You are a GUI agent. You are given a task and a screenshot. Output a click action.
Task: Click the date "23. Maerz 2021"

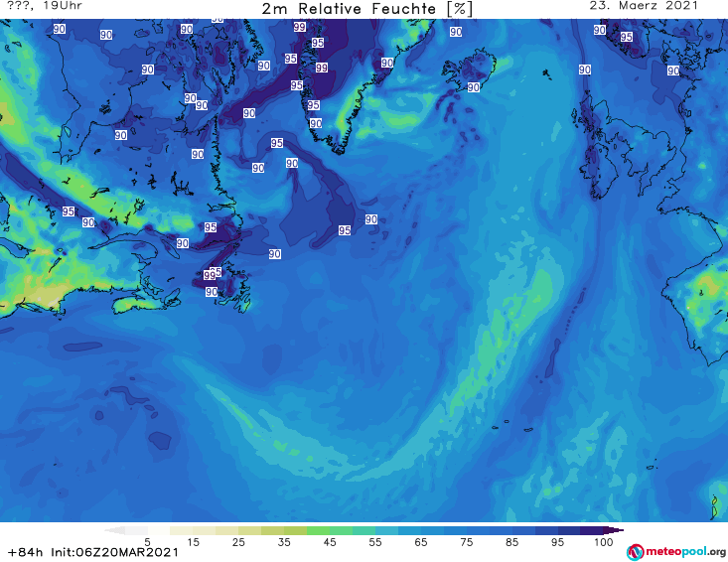coord(644,6)
